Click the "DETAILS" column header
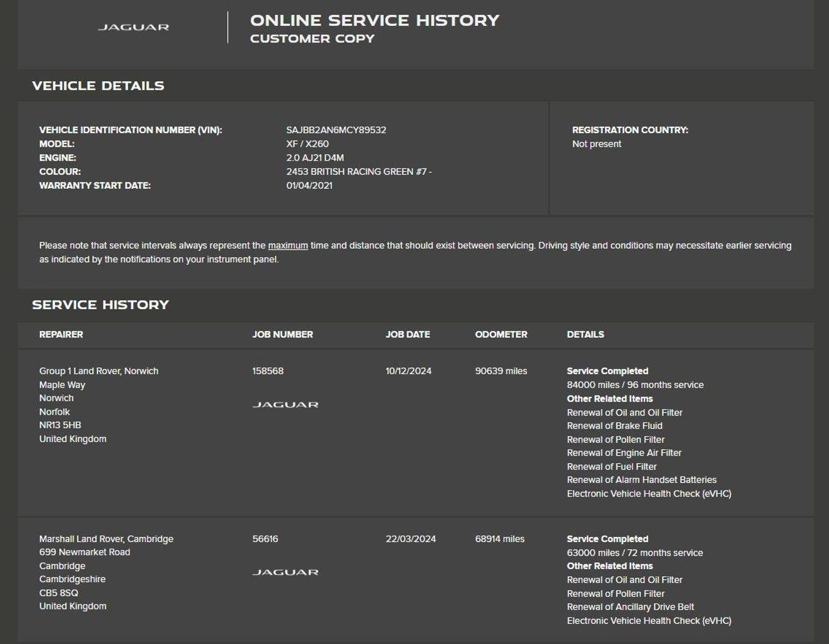The image size is (829, 644). point(585,334)
